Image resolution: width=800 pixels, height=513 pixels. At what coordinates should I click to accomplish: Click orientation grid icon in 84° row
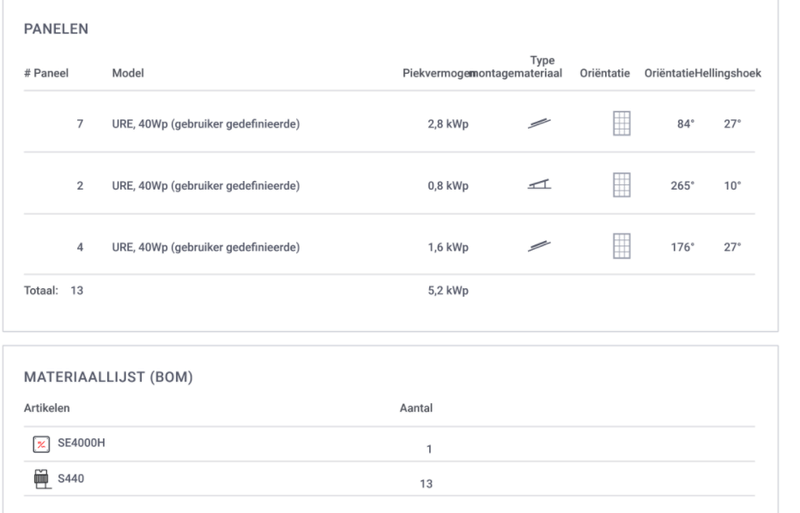[622, 123]
